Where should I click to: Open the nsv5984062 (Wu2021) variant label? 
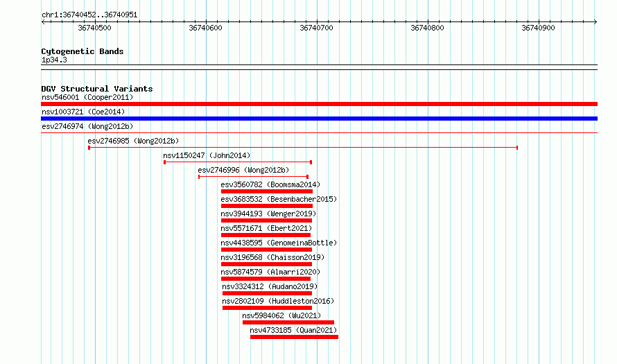[281, 315]
